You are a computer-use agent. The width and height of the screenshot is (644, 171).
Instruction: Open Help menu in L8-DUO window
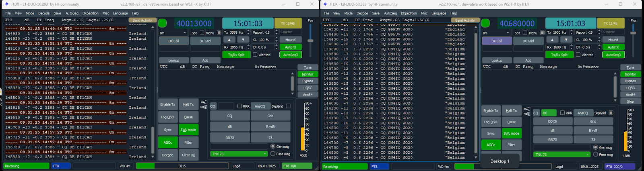tap(454, 13)
